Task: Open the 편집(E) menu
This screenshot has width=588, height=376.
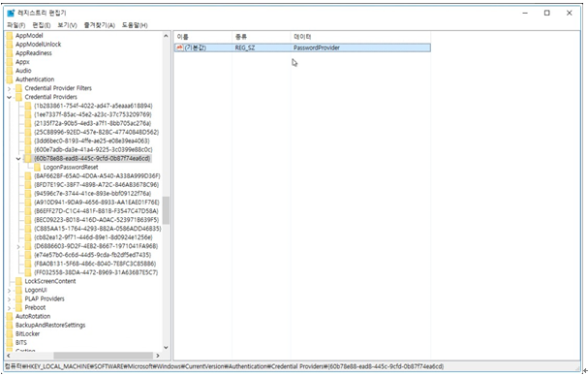Action: tap(42, 25)
